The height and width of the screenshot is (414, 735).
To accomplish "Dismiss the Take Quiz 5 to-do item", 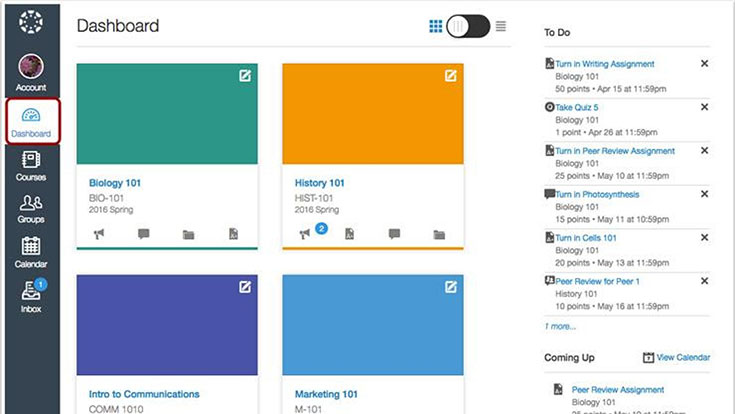I will 704,107.
